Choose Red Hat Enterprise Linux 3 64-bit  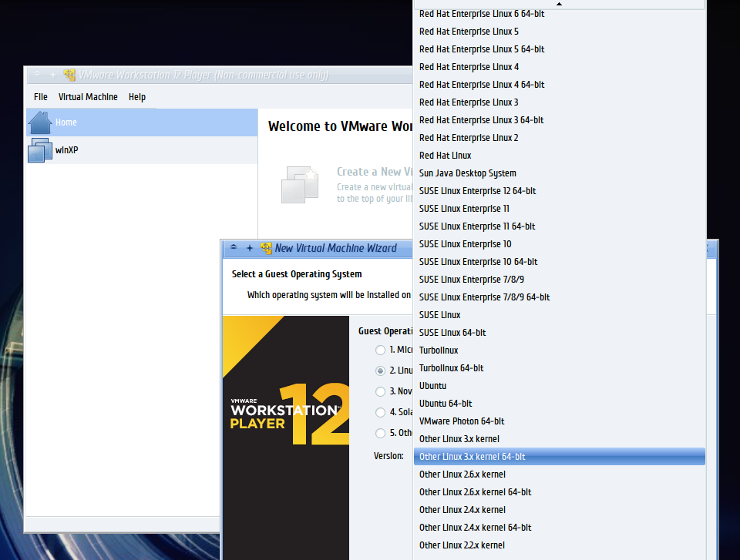tap(560, 120)
